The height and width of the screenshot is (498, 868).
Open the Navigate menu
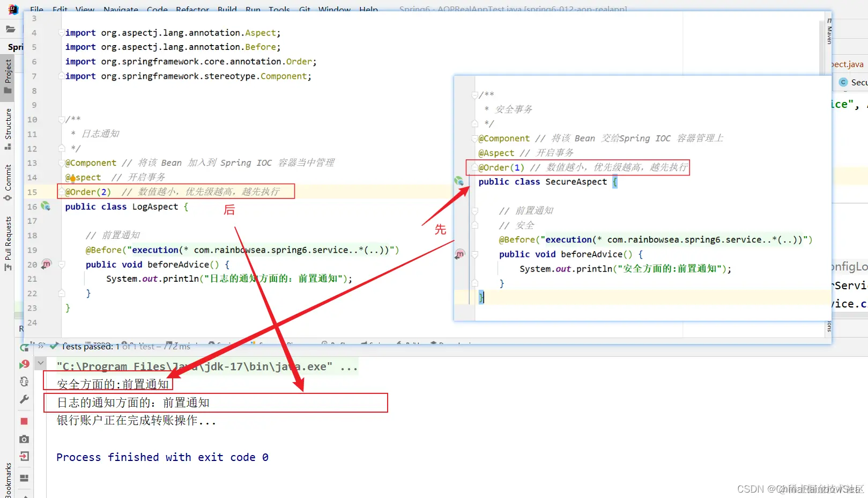coord(121,10)
